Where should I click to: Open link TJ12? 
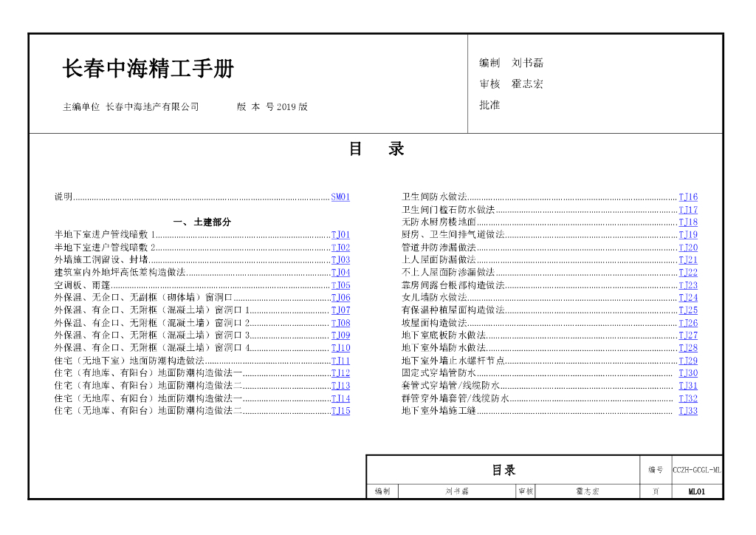(x=340, y=373)
